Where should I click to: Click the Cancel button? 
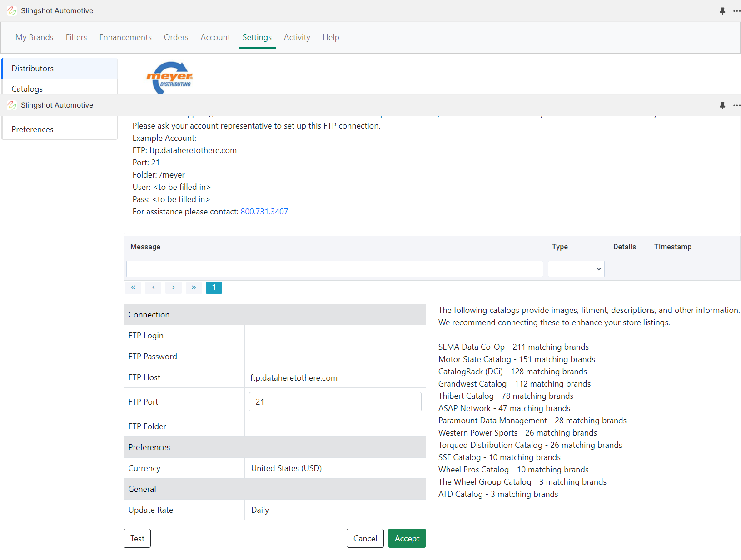coord(365,538)
